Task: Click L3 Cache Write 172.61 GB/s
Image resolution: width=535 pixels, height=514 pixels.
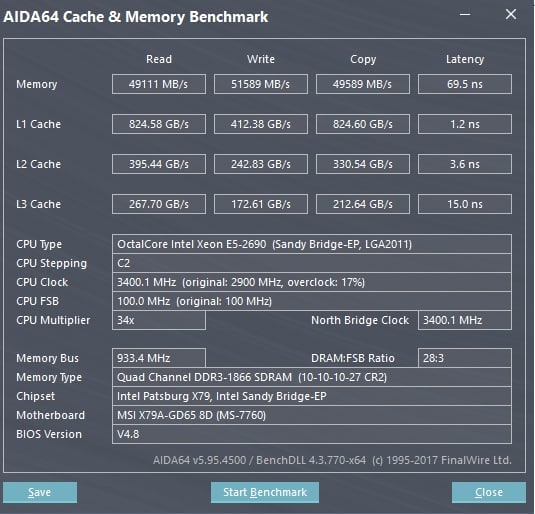Action: 261,204
